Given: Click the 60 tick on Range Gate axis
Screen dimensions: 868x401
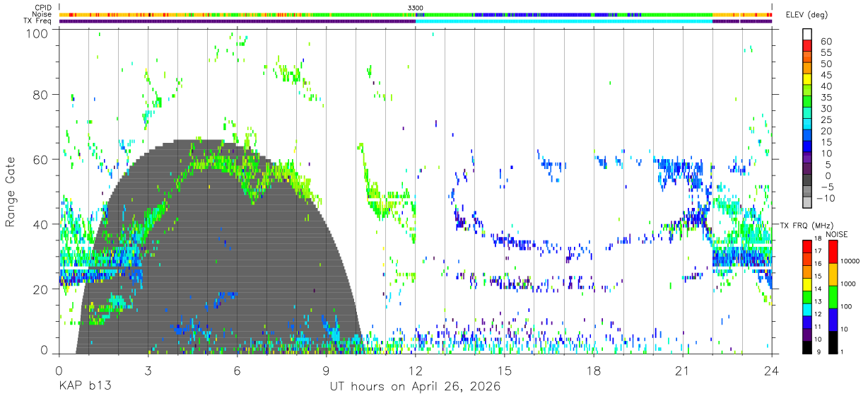Looking at the screenshot, I should (40, 160).
